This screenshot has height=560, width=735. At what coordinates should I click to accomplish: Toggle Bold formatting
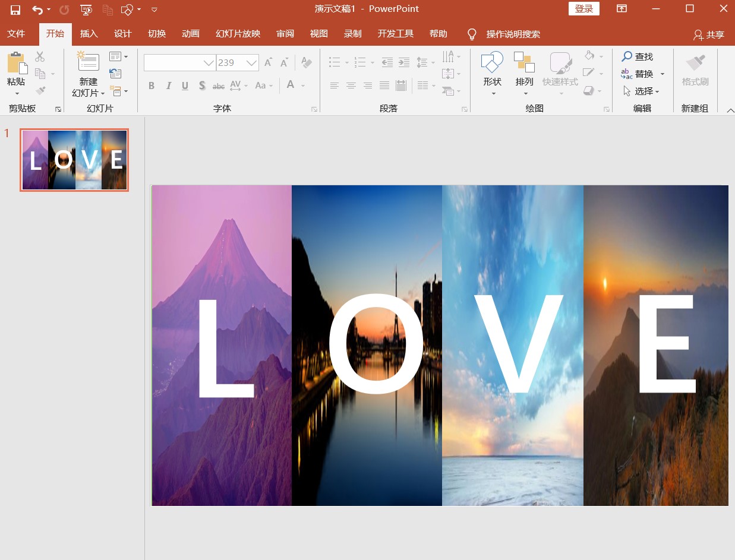point(152,86)
